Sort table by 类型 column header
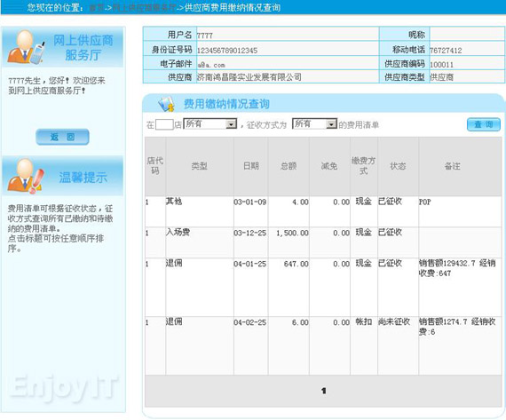This screenshot has width=506, height=420. pos(199,166)
